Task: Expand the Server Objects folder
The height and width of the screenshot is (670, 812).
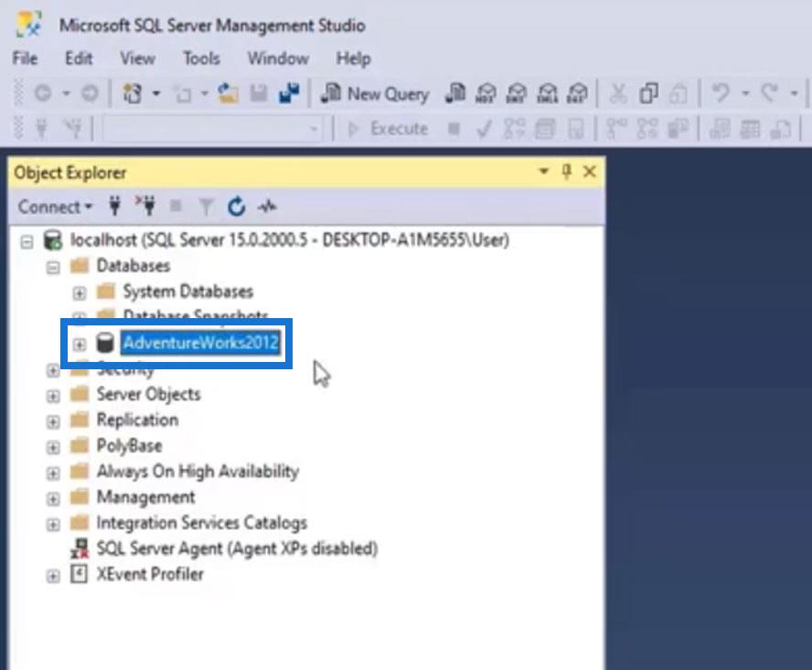Action: (53, 396)
